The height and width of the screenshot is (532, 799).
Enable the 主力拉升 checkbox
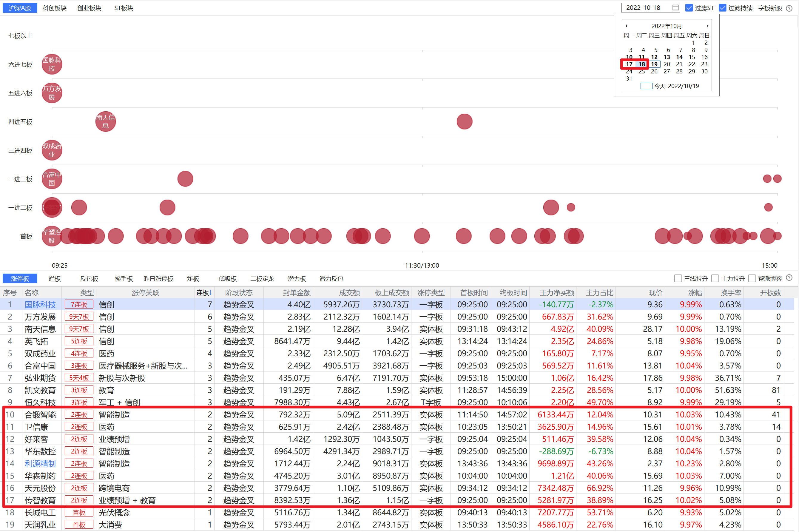point(715,279)
